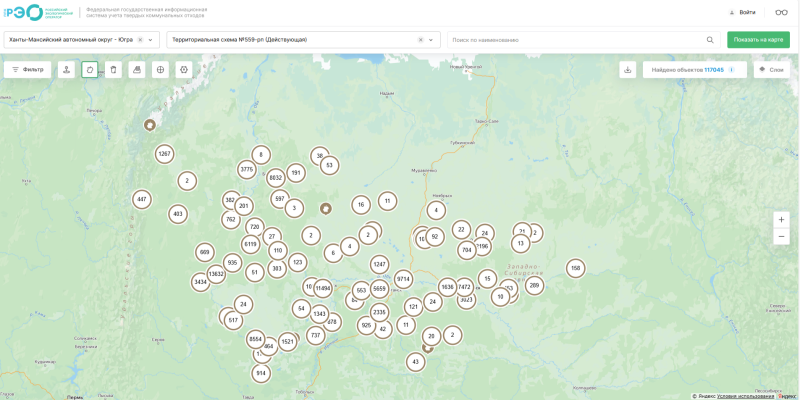
Task: Zoom in the map with plus button
Action: [x=781, y=220]
